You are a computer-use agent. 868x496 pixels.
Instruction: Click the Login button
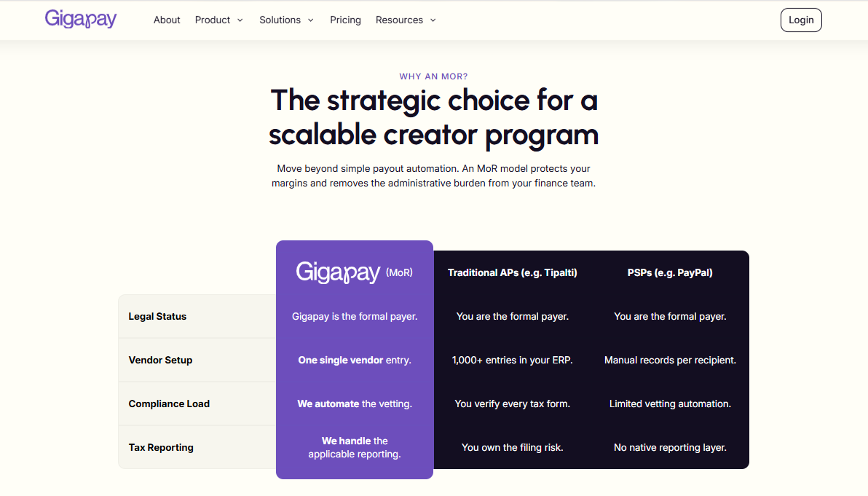(x=801, y=20)
